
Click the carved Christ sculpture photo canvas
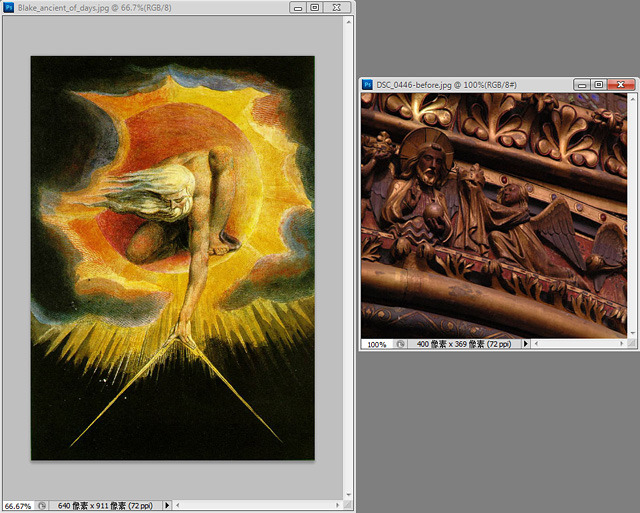click(x=494, y=215)
